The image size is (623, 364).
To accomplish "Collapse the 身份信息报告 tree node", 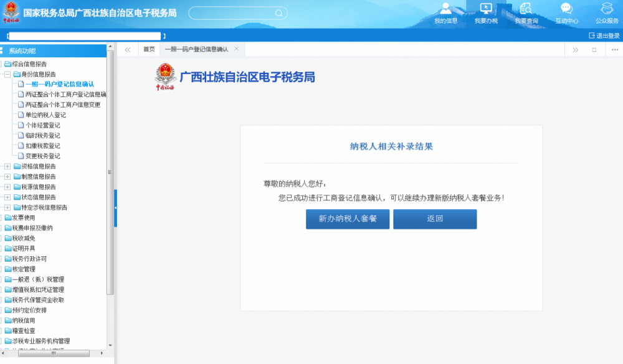I will click(7, 74).
